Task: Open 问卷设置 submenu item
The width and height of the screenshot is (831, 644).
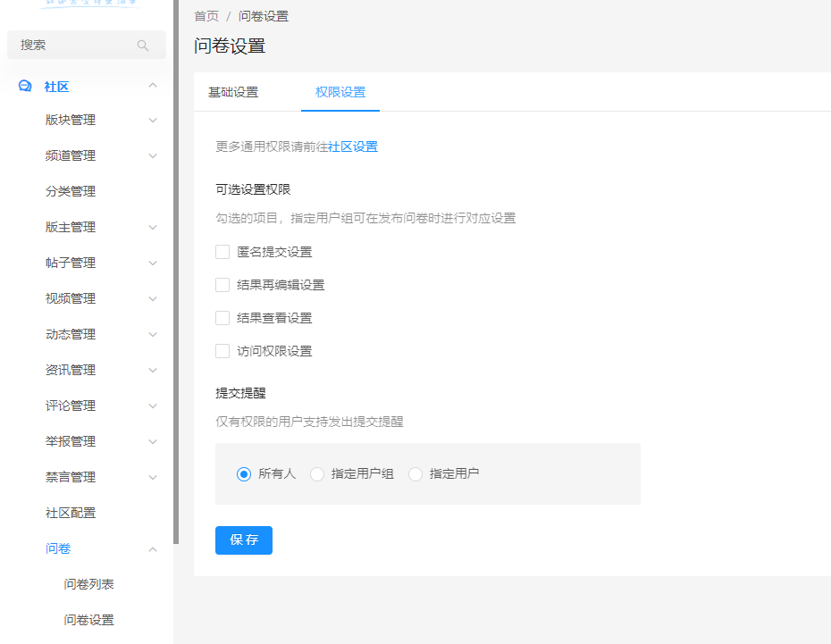Action: [89, 620]
